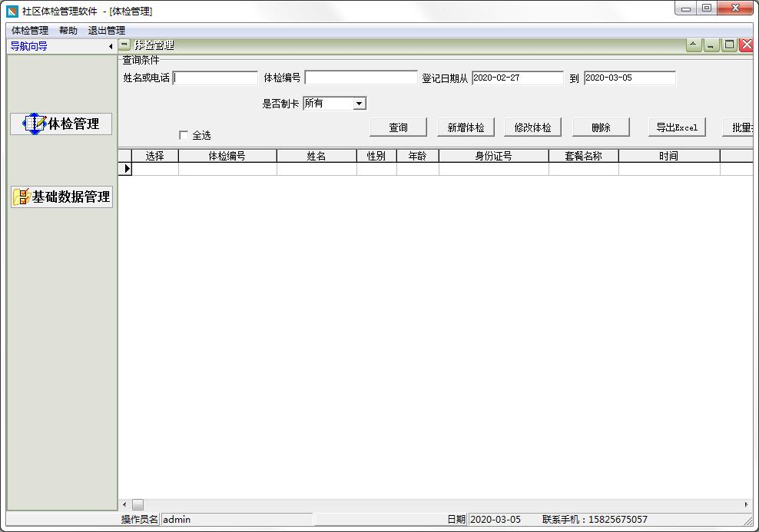Collapse the 导航向导 panel arrow
Viewport: 759px width, 532px height.
tap(111, 46)
